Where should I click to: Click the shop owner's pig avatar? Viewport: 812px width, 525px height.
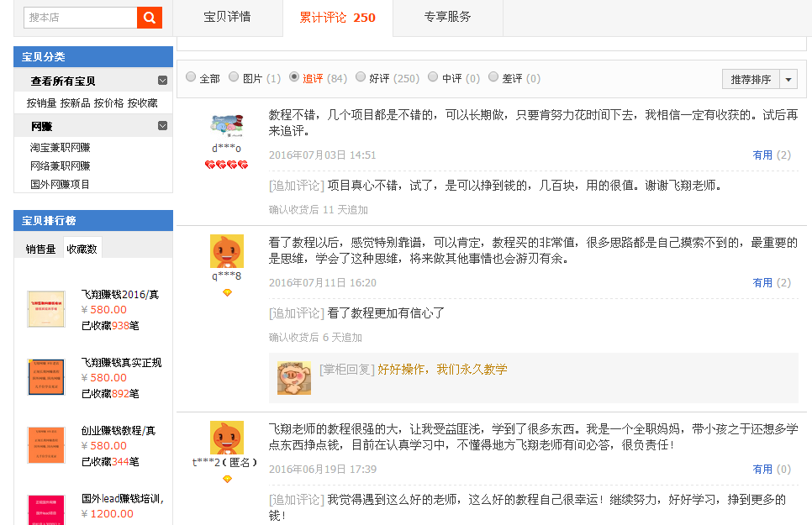(294, 378)
